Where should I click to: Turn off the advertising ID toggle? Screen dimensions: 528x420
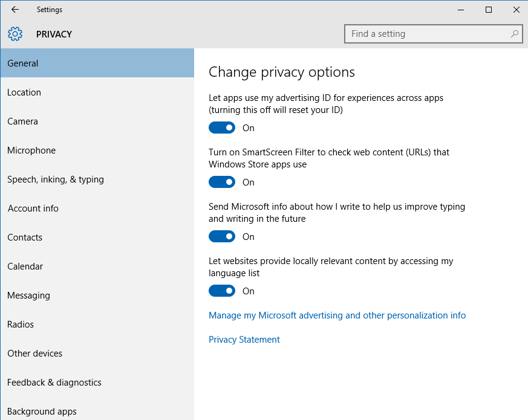[x=222, y=128]
